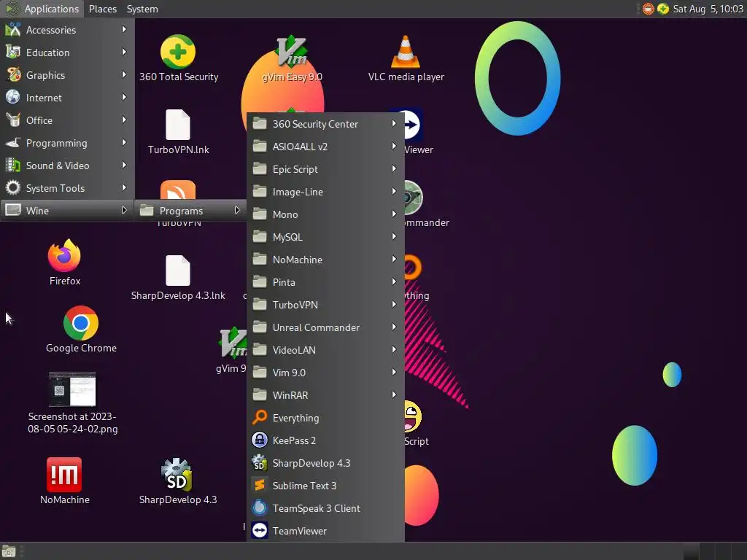Expand the NoMachine folder in menu
The image size is (747, 560).
tap(325, 260)
